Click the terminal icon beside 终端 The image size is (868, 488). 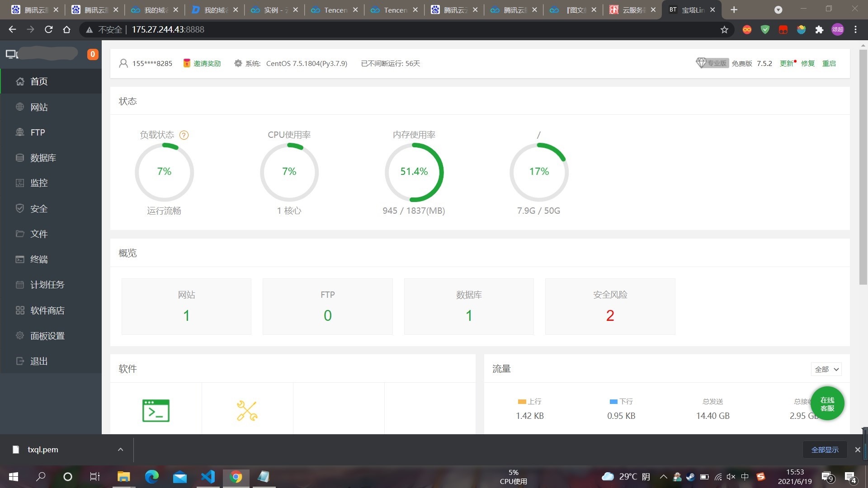(x=20, y=259)
